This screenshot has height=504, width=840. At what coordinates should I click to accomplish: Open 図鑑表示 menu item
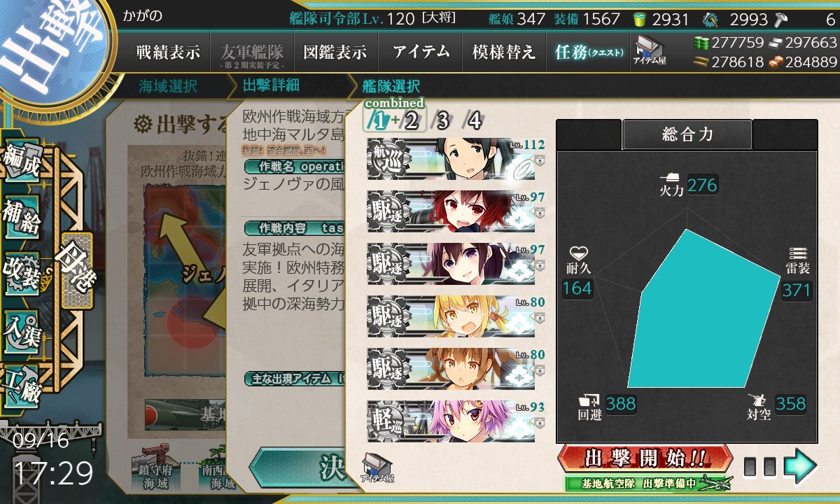point(335,52)
